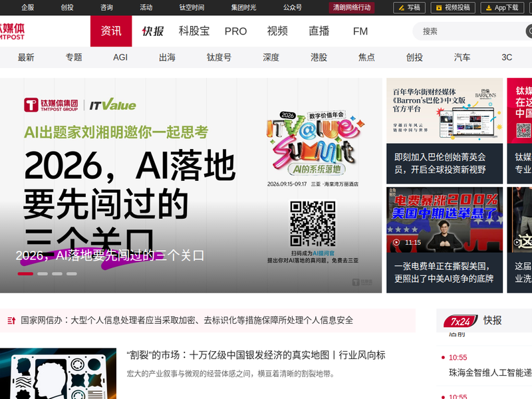Select the 出海 category
This screenshot has height=399, width=532.
click(x=168, y=57)
